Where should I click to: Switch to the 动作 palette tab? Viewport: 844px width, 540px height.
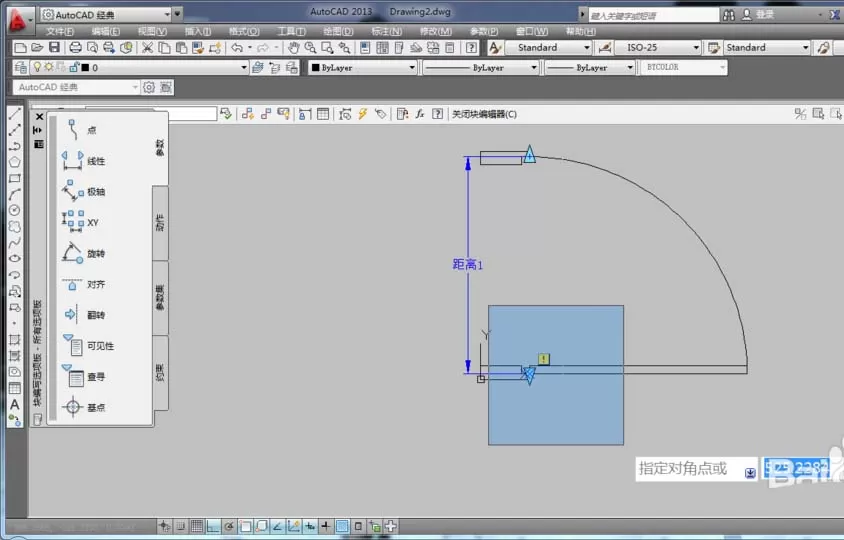(160, 223)
